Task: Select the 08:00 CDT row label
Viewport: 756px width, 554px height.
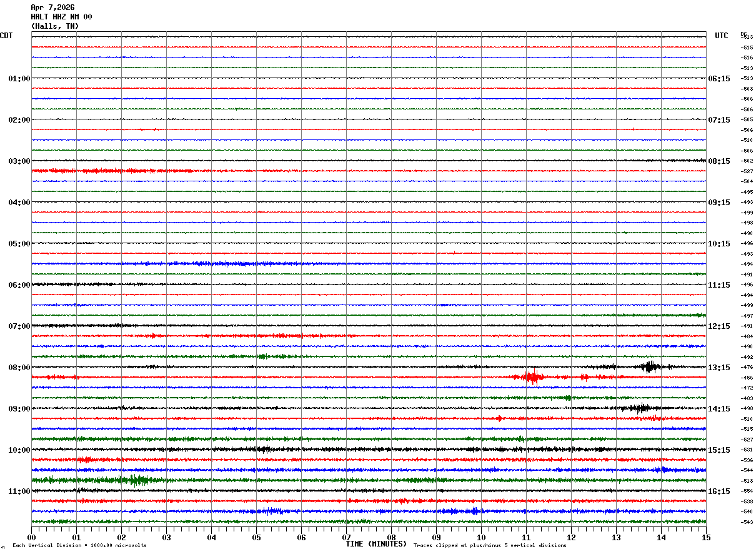Action: 19,368
